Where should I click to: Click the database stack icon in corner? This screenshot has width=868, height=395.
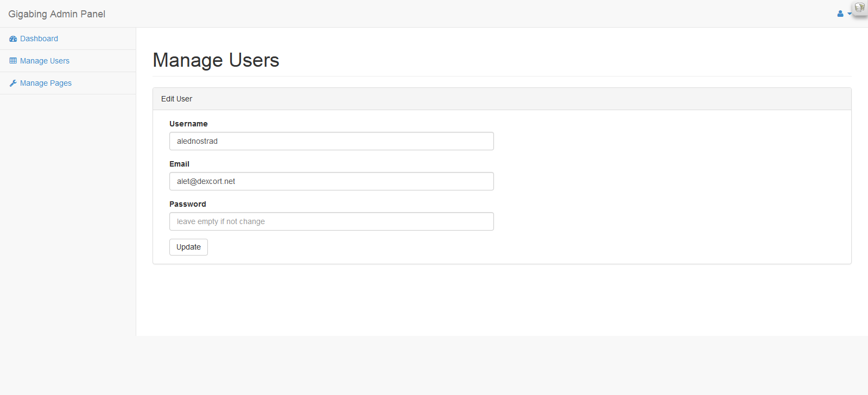[x=859, y=8]
